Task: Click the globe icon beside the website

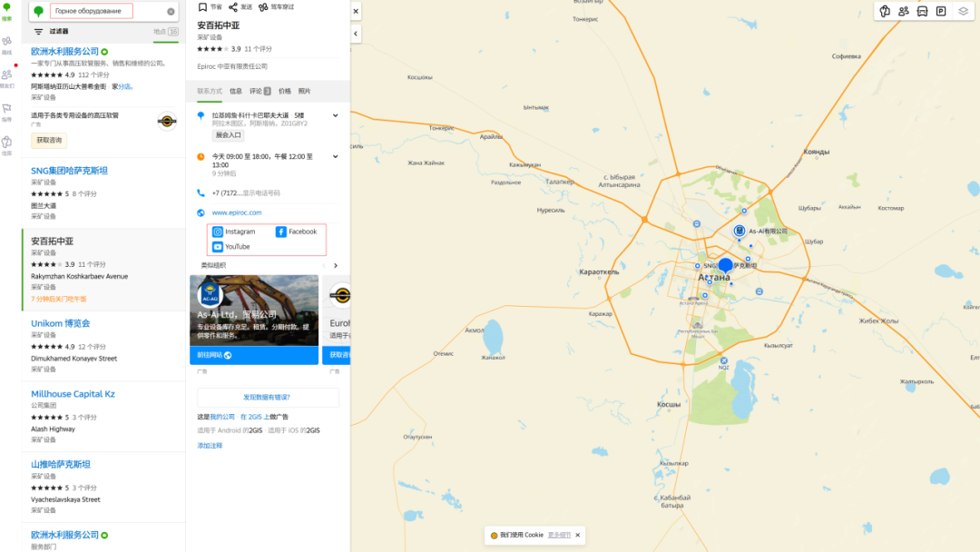Action: point(201,212)
